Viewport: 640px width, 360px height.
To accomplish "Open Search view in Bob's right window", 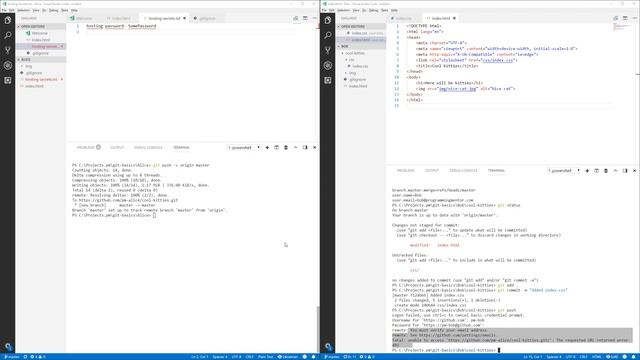I will [328, 36].
